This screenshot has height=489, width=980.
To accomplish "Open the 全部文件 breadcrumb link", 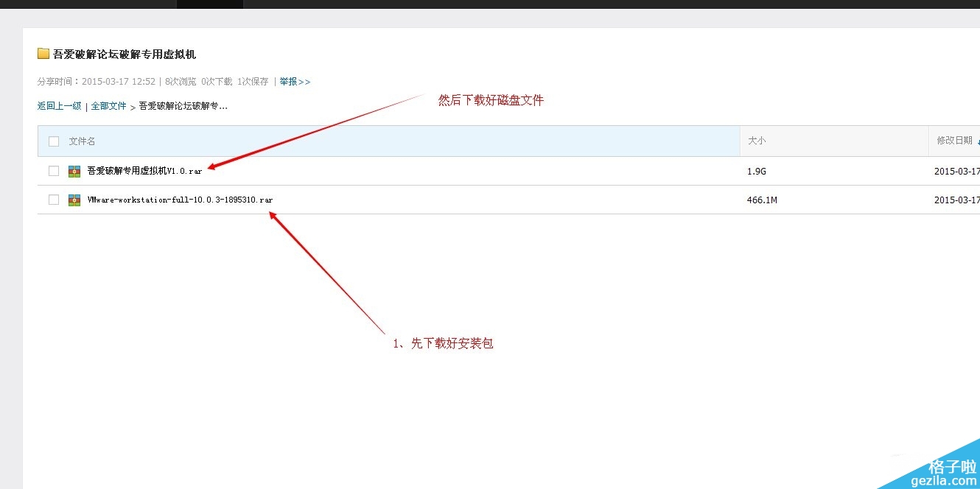I will pyautogui.click(x=109, y=106).
